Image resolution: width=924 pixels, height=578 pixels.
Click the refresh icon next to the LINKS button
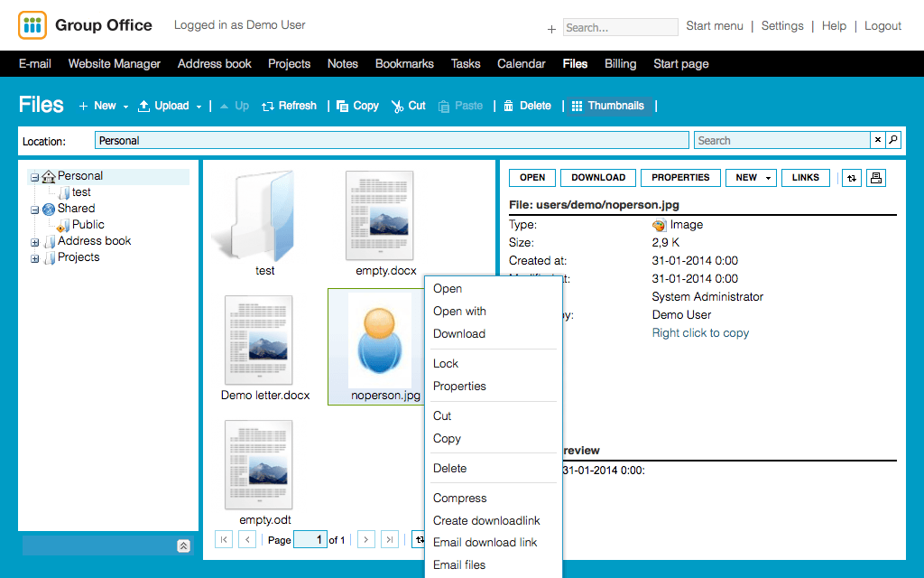(x=851, y=178)
